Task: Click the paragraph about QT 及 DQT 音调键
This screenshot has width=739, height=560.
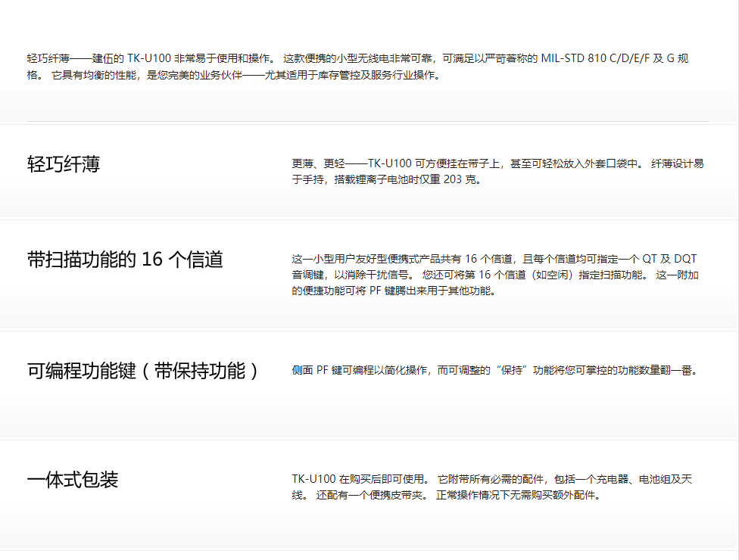Action: pos(495,275)
